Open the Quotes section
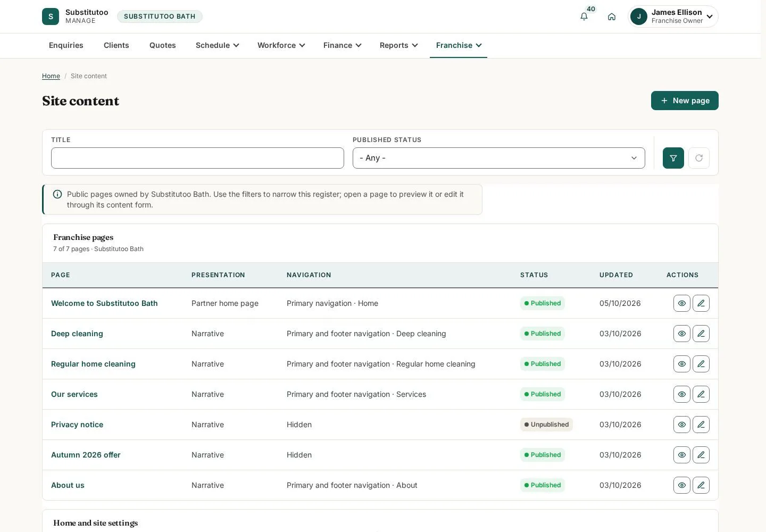This screenshot has width=766, height=532. (x=163, y=45)
